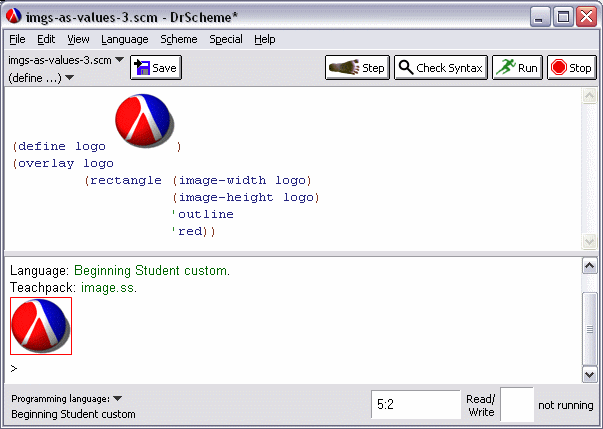Click the Stop button label

point(580,68)
